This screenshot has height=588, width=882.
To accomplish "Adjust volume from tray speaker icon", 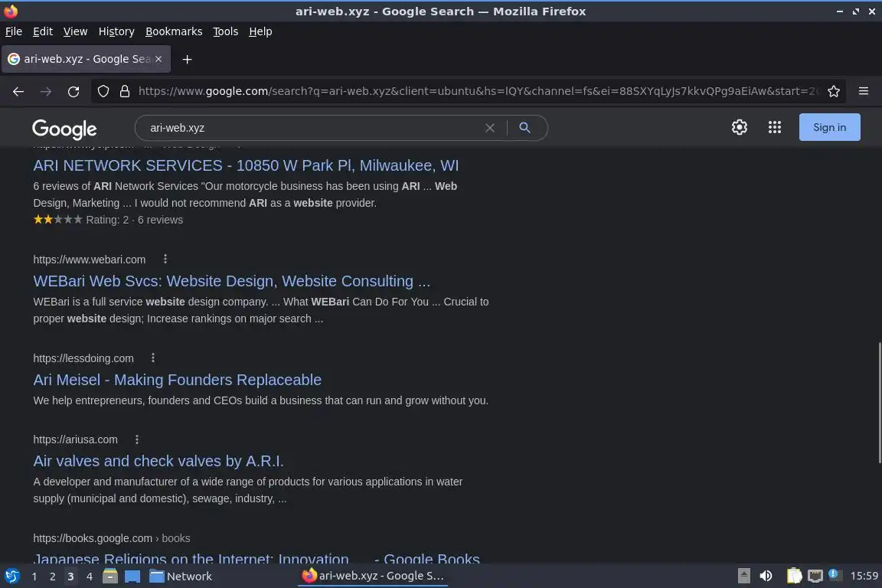I will point(766,576).
